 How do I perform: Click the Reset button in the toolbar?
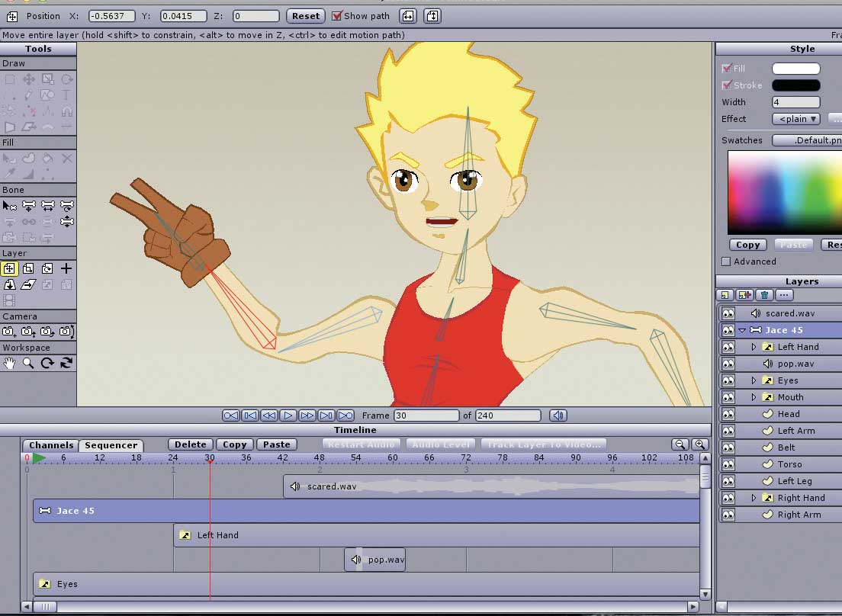tap(306, 15)
